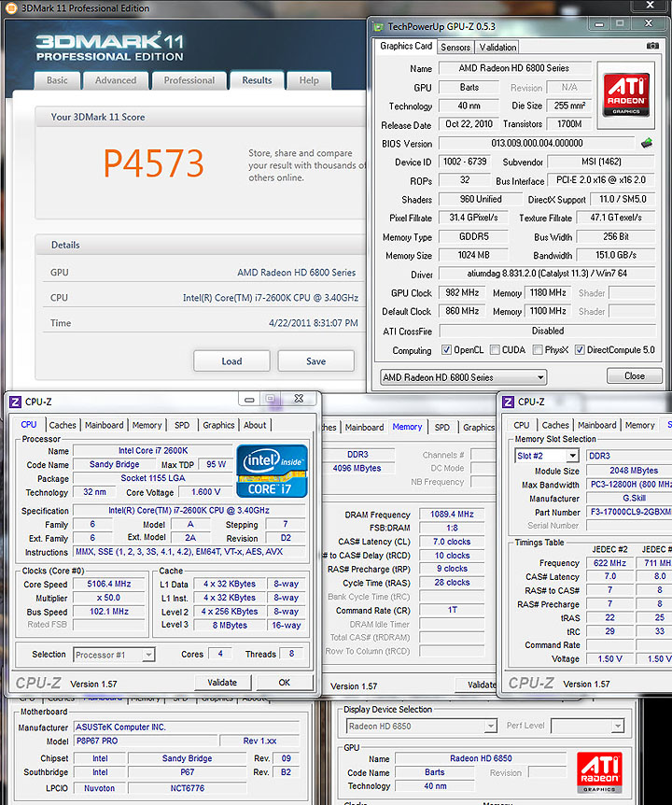
Task: Toggle the DirectCompute 5.0 checkbox
Action: (x=580, y=349)
